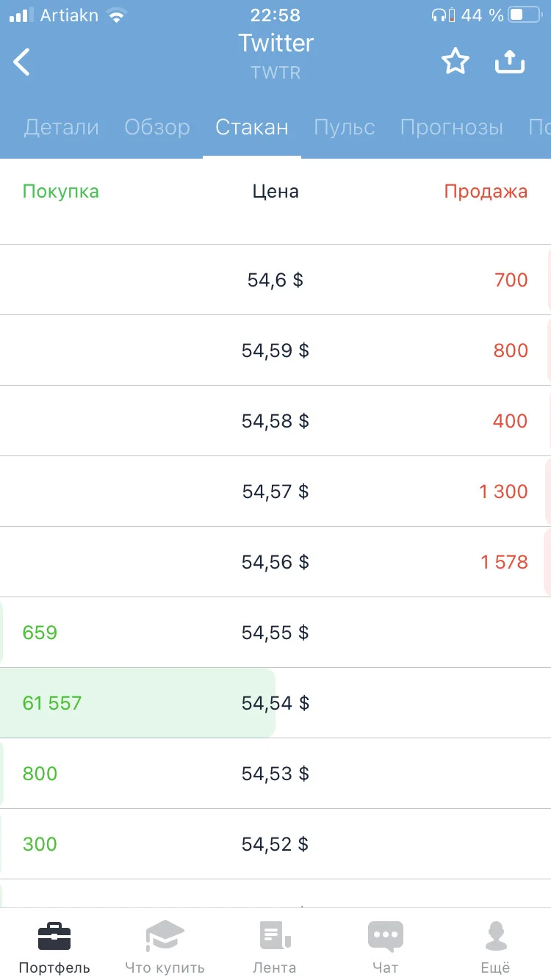The image size is (551, 980).
Task: Tap the 54,57 $ price with 1 300
Action: pos(275,491)
